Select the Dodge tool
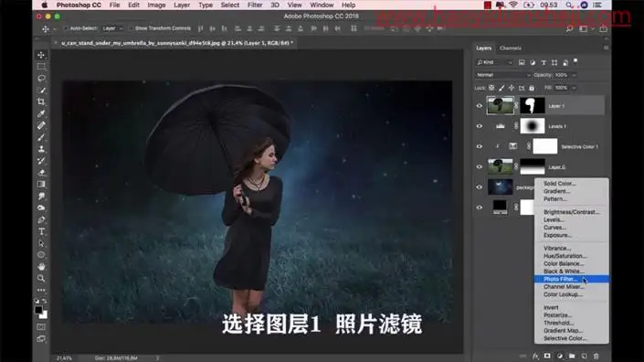 (x=41, y=208)
